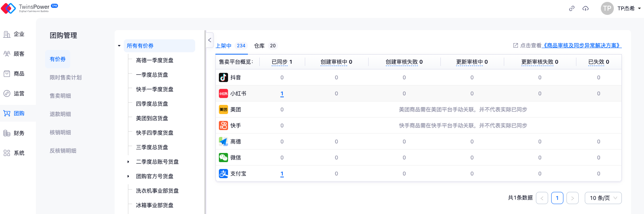Open 限时售卖计划 in the submenu
Screen dimensions: 644x214
[65, 77]
